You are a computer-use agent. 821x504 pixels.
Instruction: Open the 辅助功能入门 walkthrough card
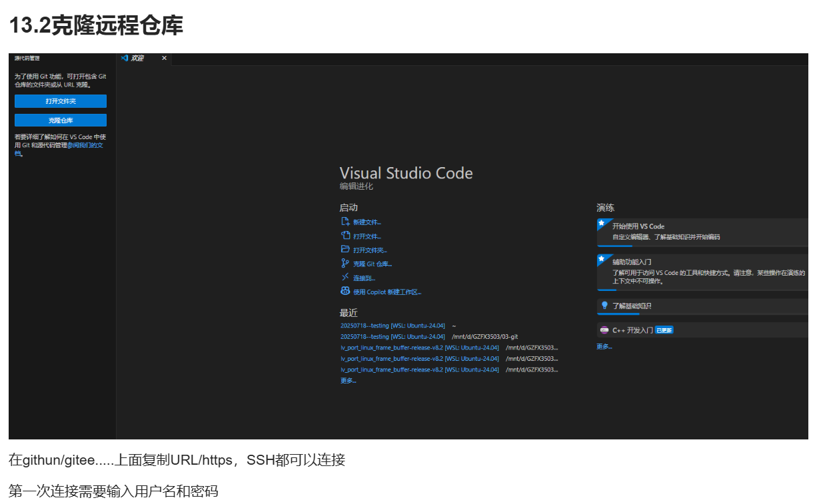pos(702,272)
